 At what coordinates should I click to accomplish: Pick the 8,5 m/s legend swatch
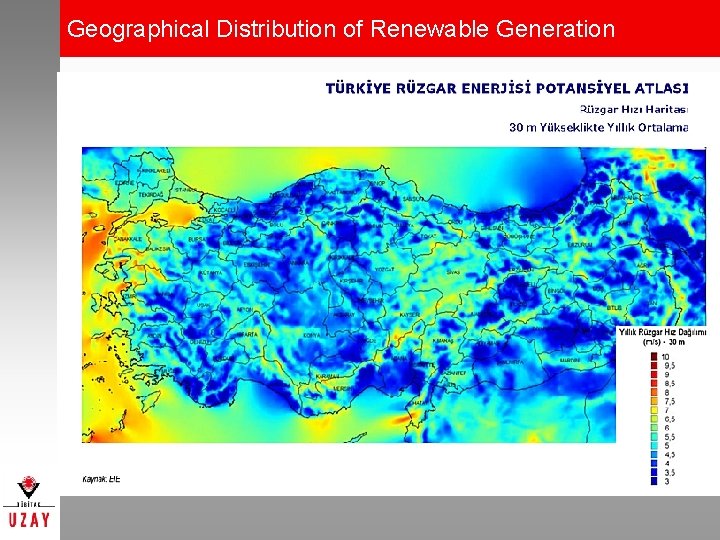654,383
